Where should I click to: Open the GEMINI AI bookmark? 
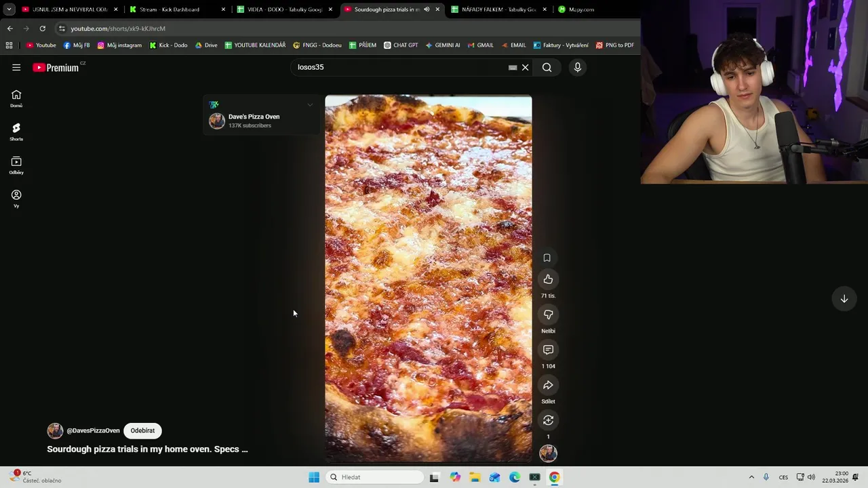[x=443, y=45]
